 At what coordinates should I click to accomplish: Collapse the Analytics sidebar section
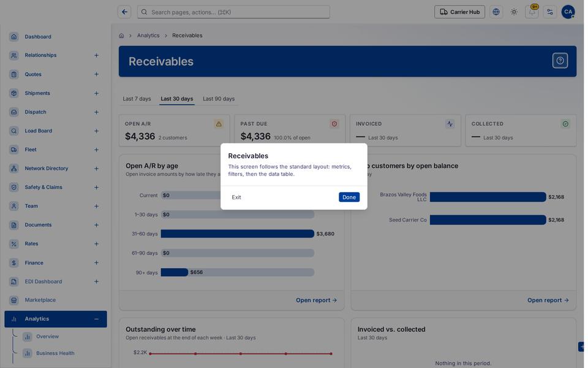[x=96, y=319]
